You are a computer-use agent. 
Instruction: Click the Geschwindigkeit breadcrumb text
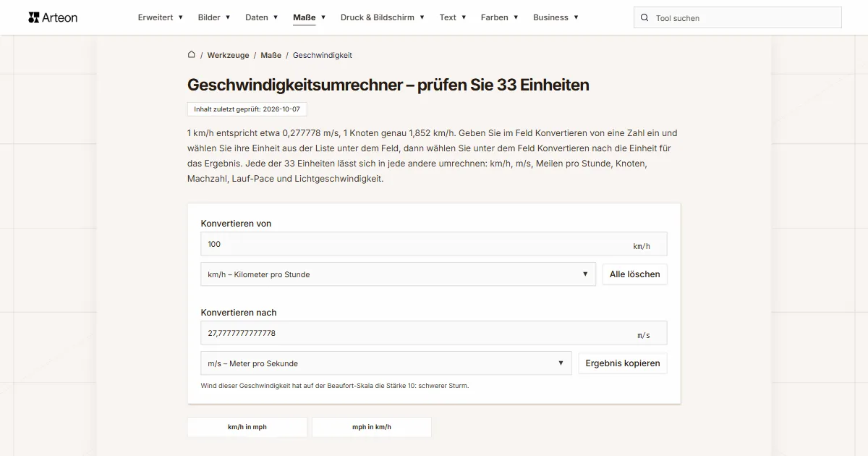(323, 55)
